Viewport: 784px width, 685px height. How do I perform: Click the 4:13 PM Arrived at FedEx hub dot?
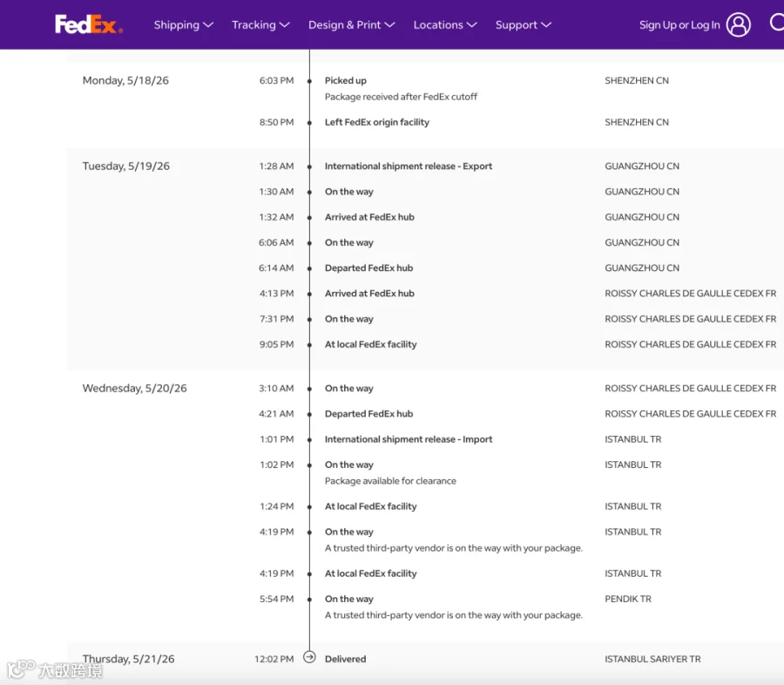(309, 294)
